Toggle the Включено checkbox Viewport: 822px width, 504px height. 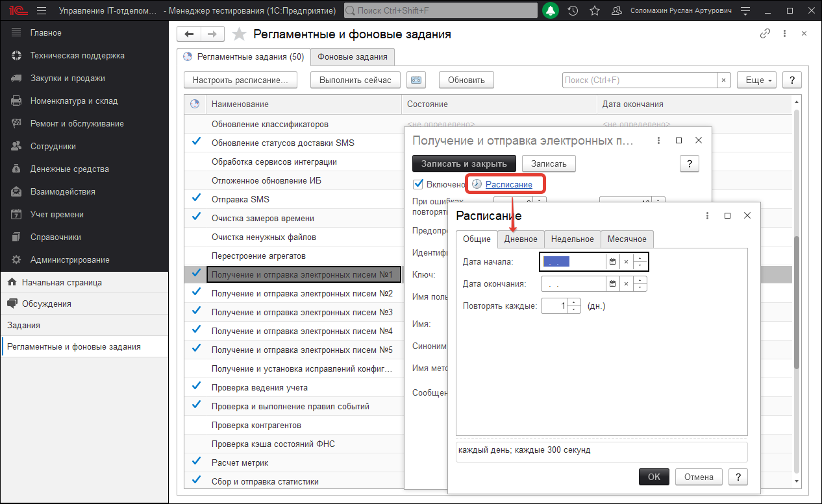tap(419, 184)
